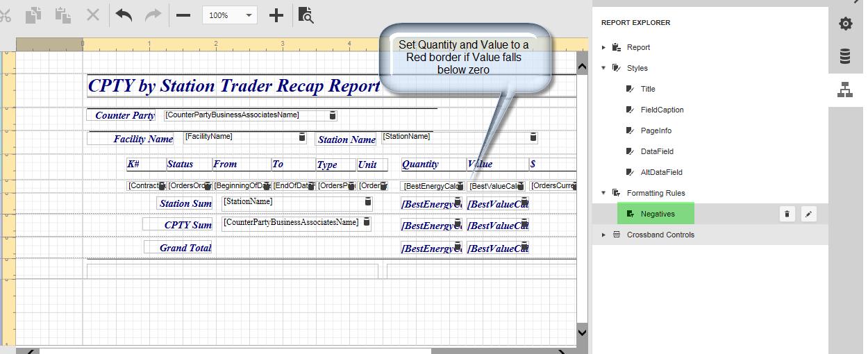Viewport: 868px width, 354px height.
Task: Collapse the Formatting Rules node
Action: [604, 193]
